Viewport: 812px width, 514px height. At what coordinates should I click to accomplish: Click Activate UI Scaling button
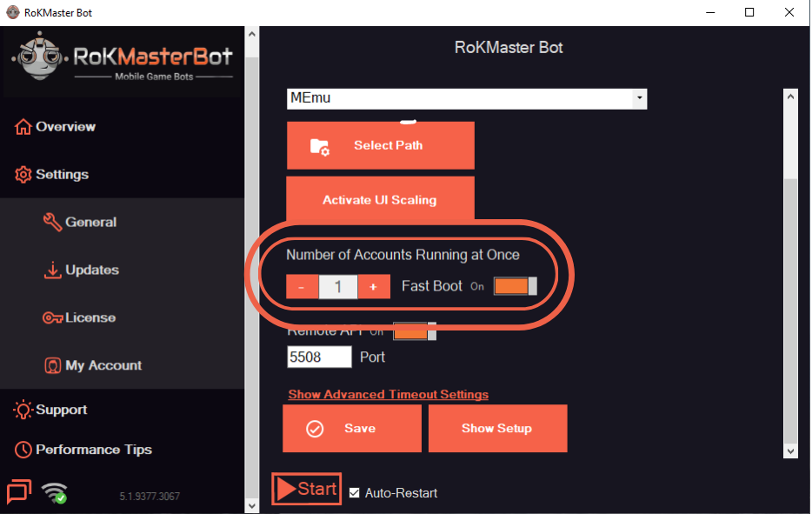(x=380, y=200)
